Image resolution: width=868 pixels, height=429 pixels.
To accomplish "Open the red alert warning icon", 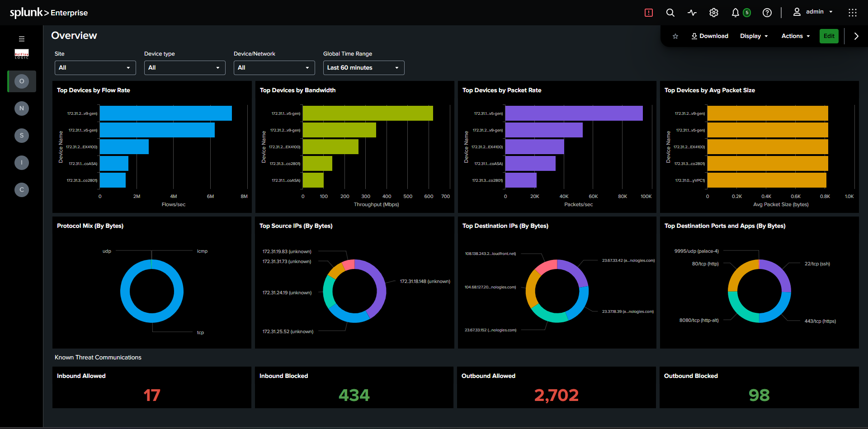I will coord(649,13).
